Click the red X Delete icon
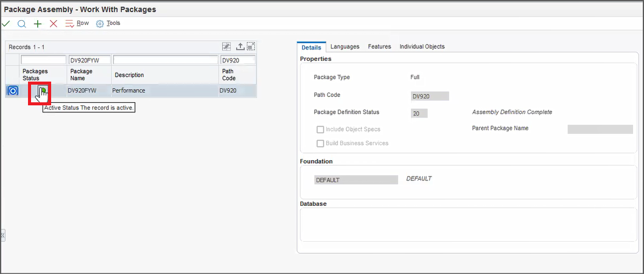Viewport: 644px width, 274px height. (54, 24)
